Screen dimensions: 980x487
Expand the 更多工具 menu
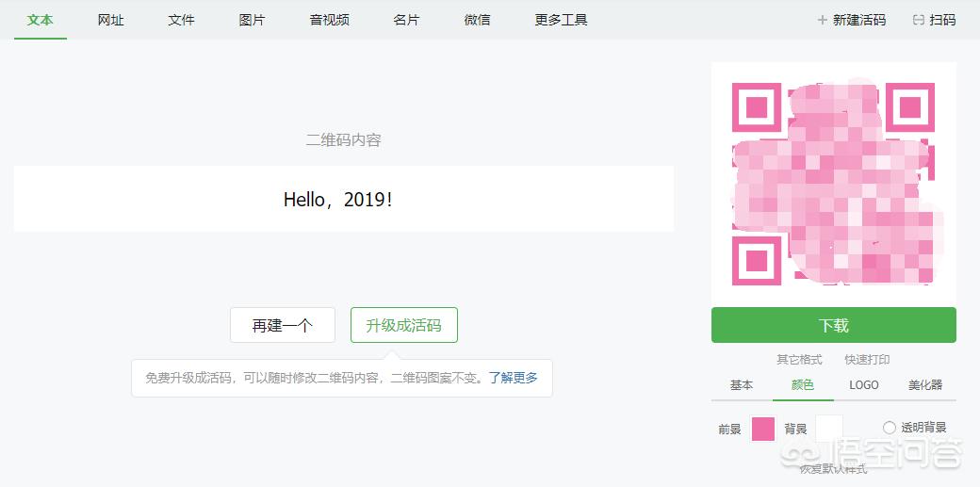tap(562, 20)
